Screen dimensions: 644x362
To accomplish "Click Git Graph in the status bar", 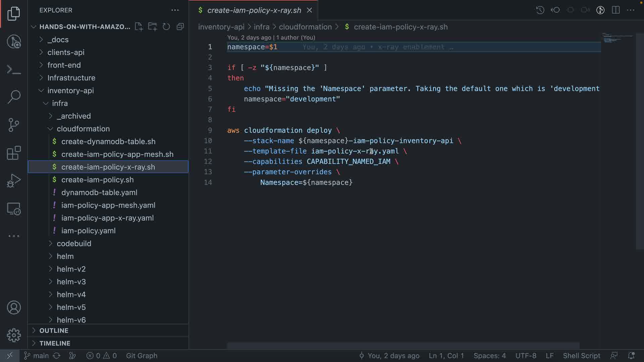I will pos(142,356).
